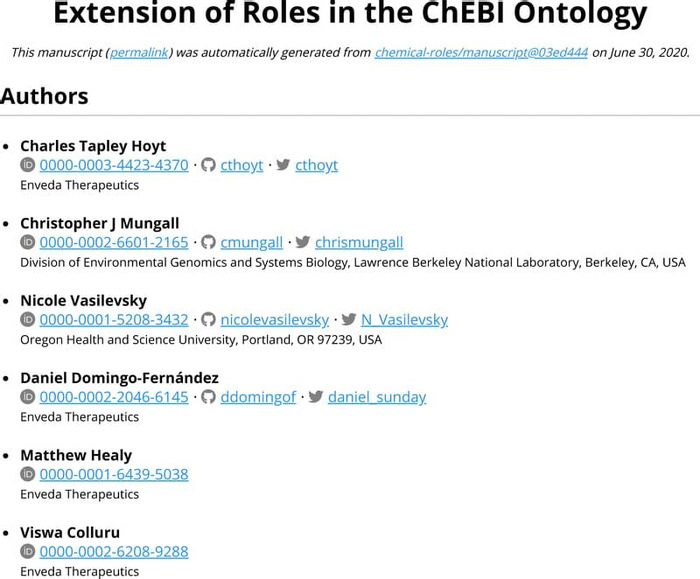Click Twitter icon beside cthoyt
700x579 pixels.
(283, 165)
